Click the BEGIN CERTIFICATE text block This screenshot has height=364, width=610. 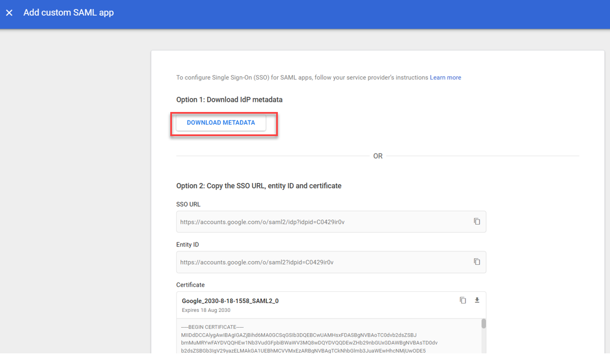point(302,339)
